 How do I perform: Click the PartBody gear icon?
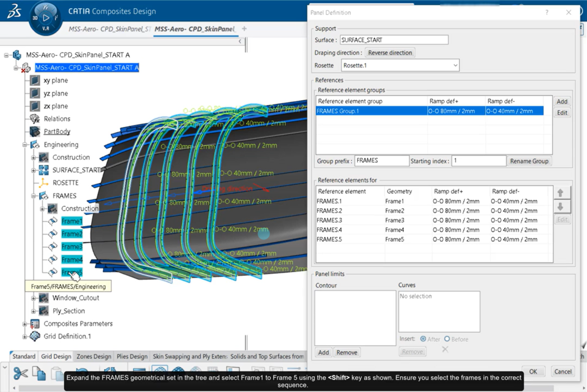click(x=35, y=132)
